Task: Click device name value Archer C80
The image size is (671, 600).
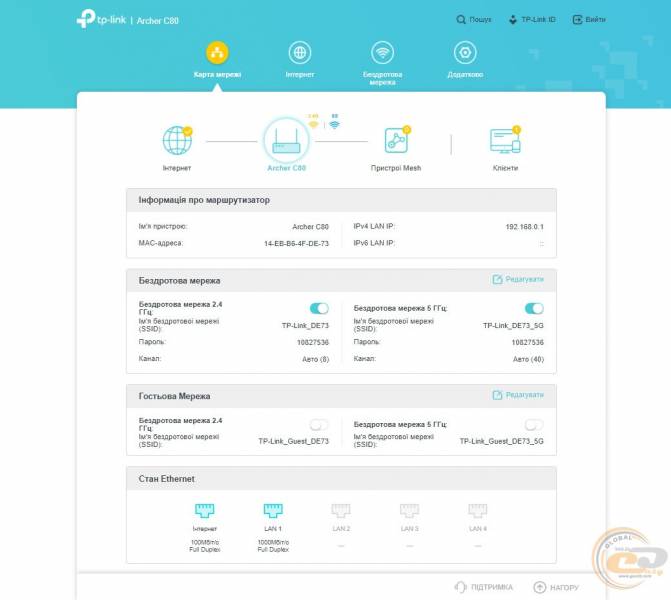Action: click(310, 227)
